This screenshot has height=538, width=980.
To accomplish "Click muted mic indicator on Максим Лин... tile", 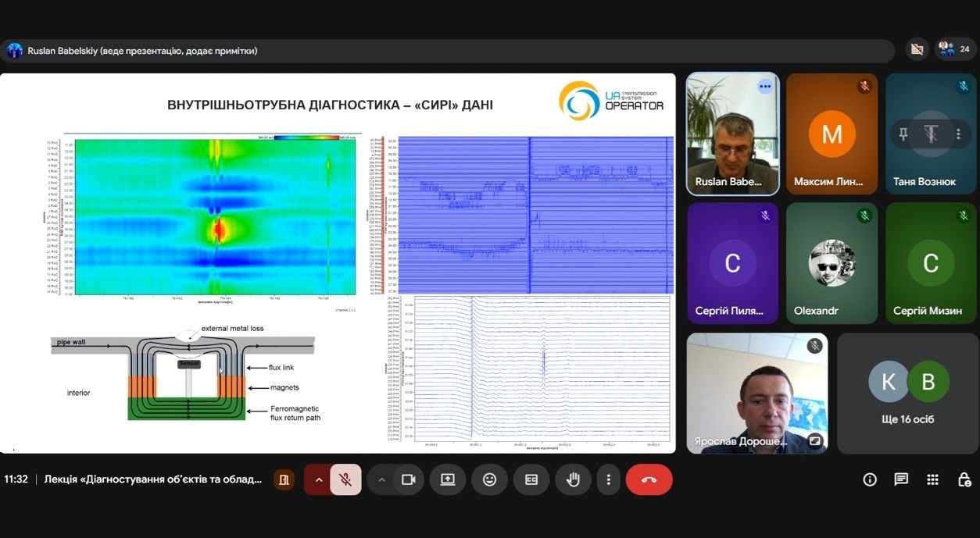I will 864,87.
